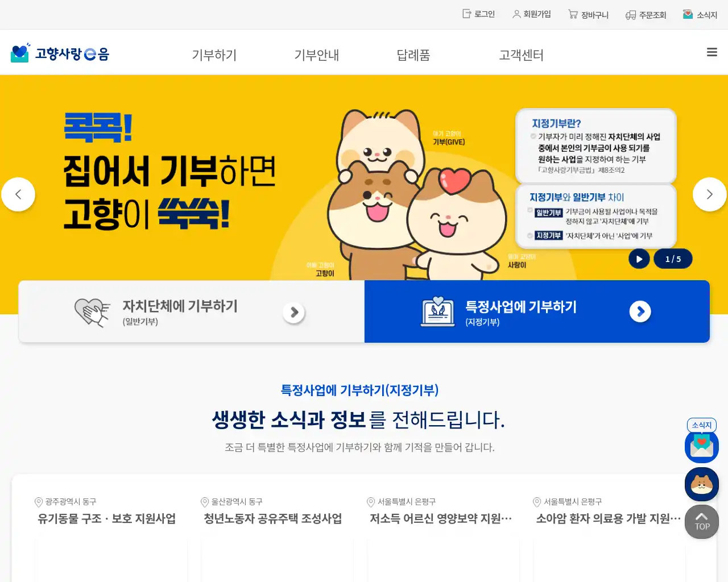
Task: Open 주문조회 order lookup
Action: tap(646, 15)
